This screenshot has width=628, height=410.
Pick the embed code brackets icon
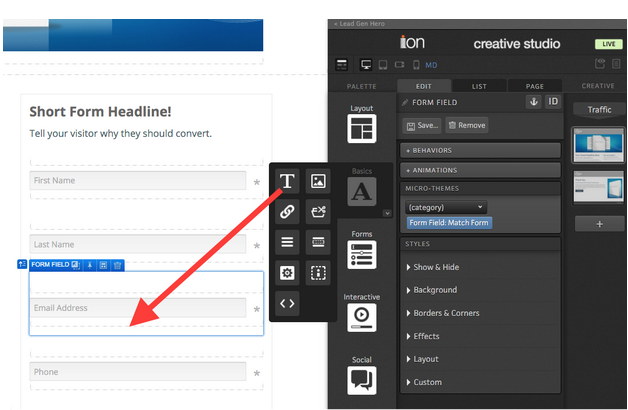click(x=287, y=303)
